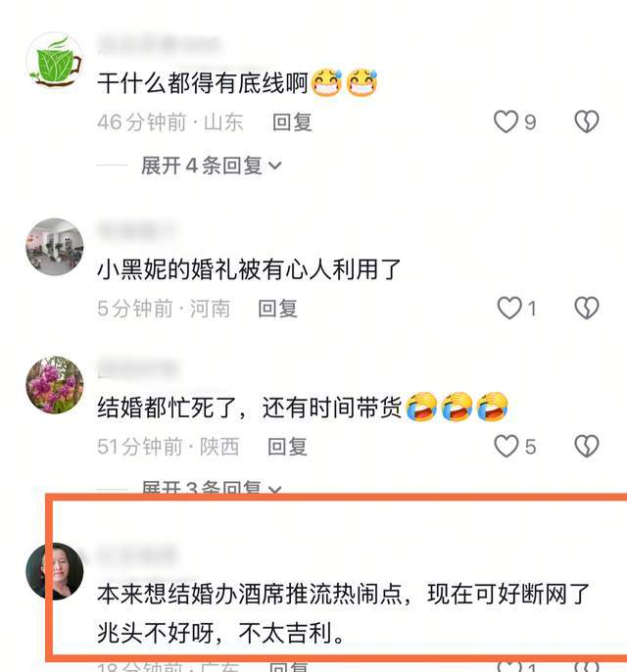Click the chevron beside 展开4条回复
Viewport: 627px width, 672px height.
coord(274,166)
